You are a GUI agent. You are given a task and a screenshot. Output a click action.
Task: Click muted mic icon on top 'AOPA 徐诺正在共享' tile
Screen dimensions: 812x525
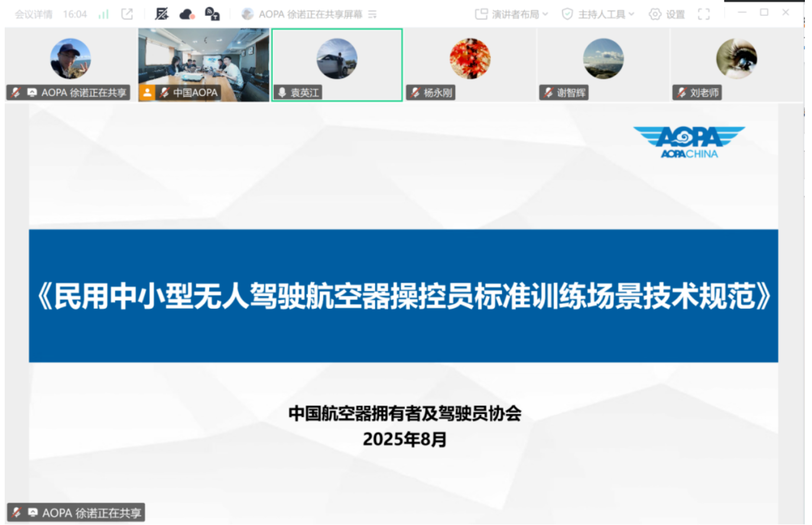(17, 93)
